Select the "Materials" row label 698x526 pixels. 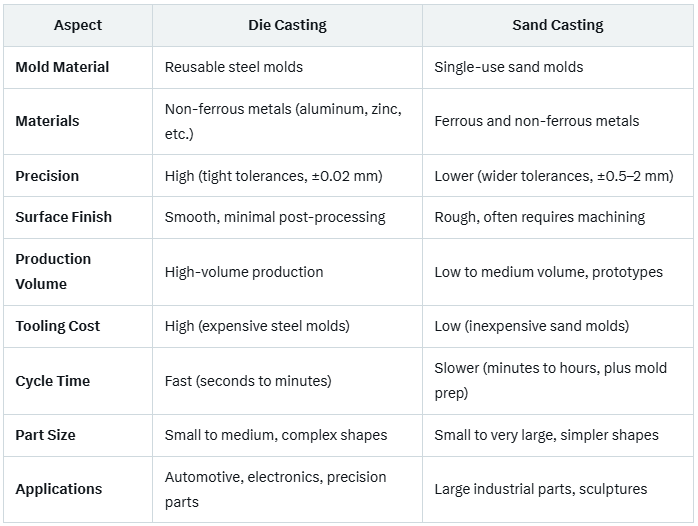point(47,121)
